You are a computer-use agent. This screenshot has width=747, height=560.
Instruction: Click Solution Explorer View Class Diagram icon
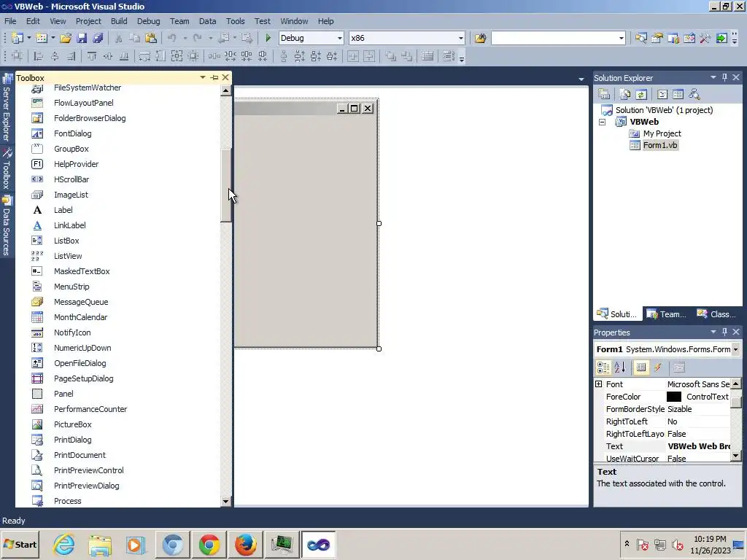694,94
